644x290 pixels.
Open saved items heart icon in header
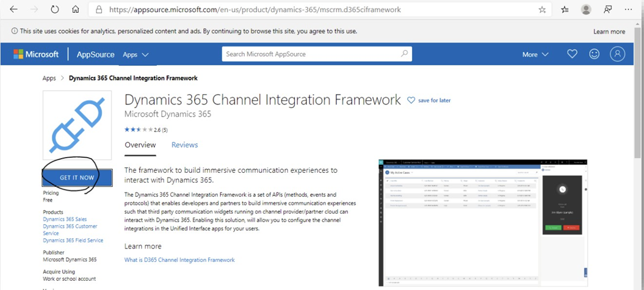coord(572,54)
